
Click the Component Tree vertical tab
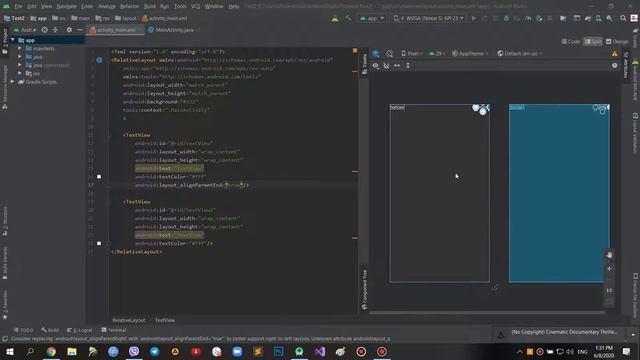pyautogui.click(x=364, y=289)
